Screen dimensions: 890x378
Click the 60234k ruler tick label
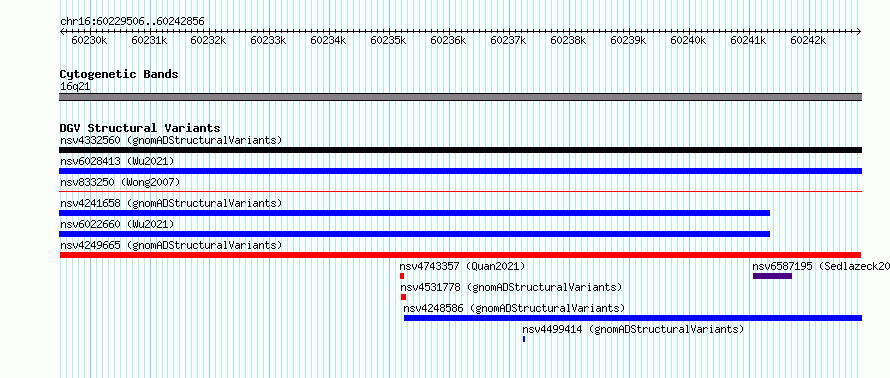[329, 40]
